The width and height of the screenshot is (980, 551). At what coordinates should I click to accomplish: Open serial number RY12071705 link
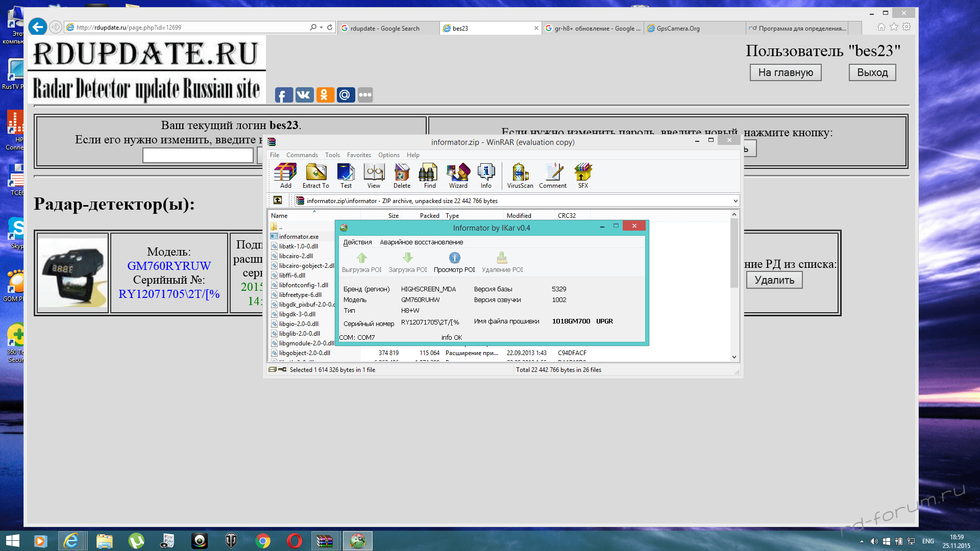pyautogui.click(x=169, y=294)
